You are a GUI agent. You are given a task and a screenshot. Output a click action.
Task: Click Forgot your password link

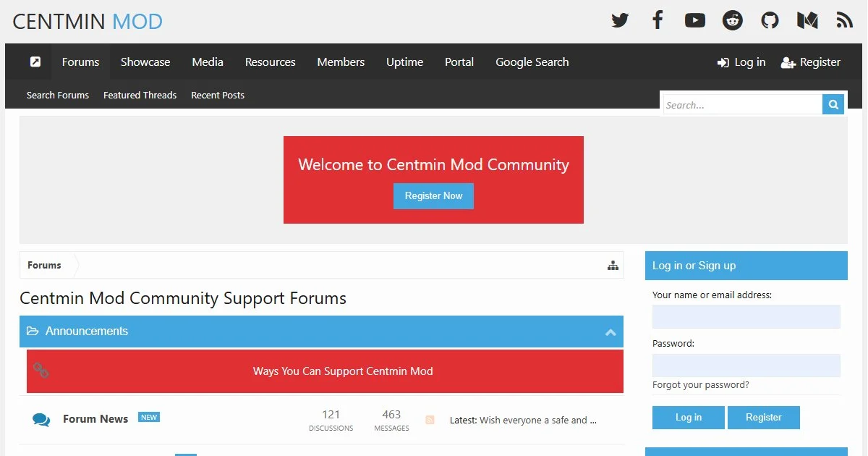701,385
